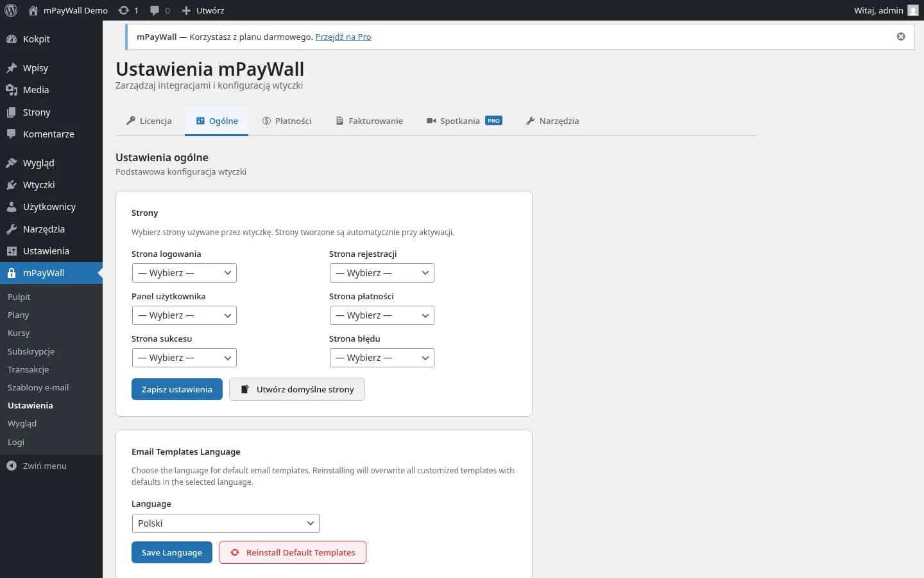This screenshot has height=578, width=924.
Task: Click the WordPress logo icon
Action: tap(11, 10)
